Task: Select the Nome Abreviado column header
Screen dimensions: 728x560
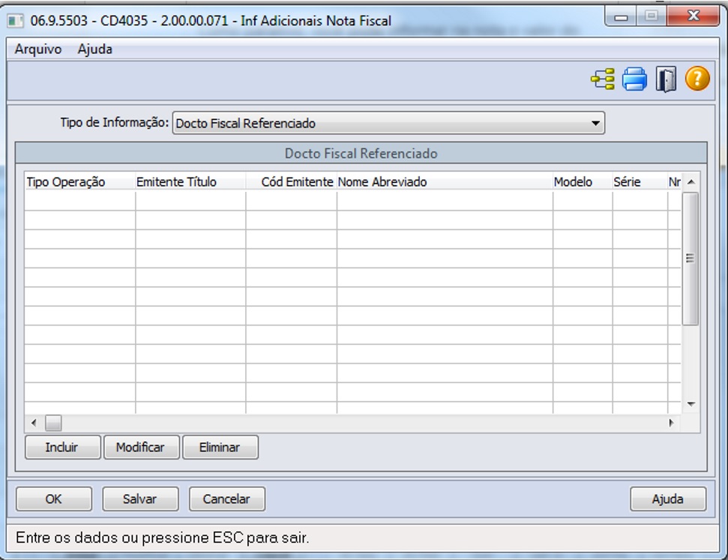Action: click(x=445, y=182)
